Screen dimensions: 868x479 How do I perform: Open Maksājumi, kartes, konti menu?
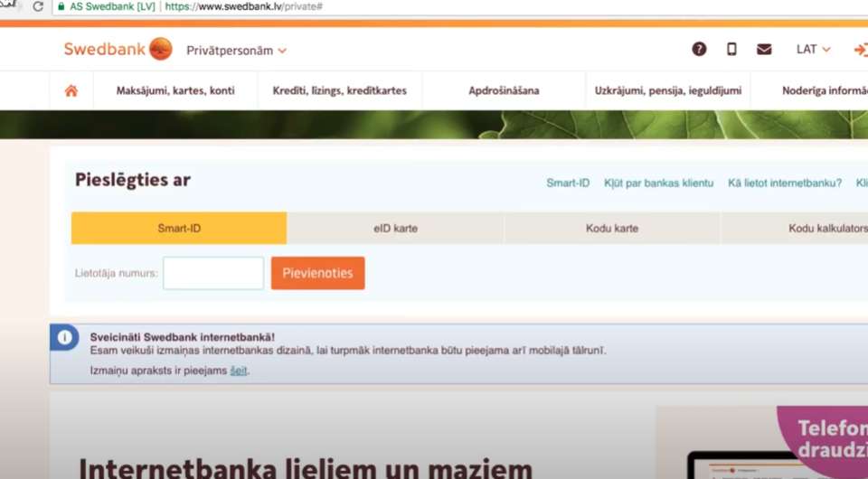click(175, 90)
